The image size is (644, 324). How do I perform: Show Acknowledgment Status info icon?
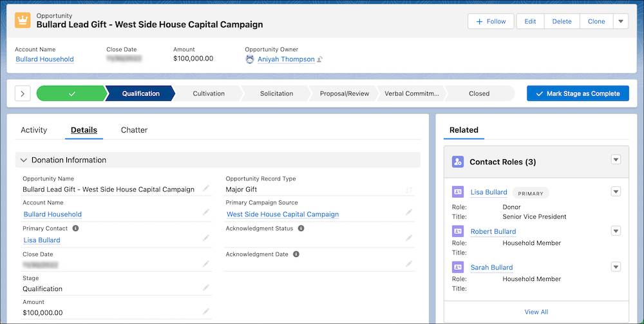coord(301,228)
